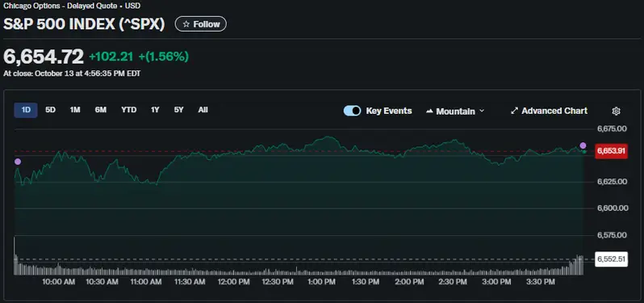Click the 1:30 PM axis label
This screenshot has width=644, height=303.
click(x=365, y=282)
